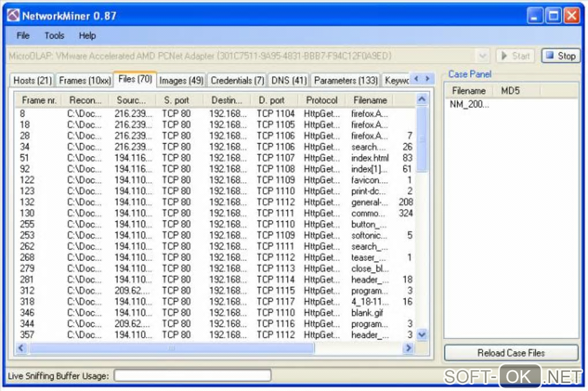Image resolution: width=588 pixels, height=391 pixels.
Task: Select the button_... file row
Action: point(216,224)
